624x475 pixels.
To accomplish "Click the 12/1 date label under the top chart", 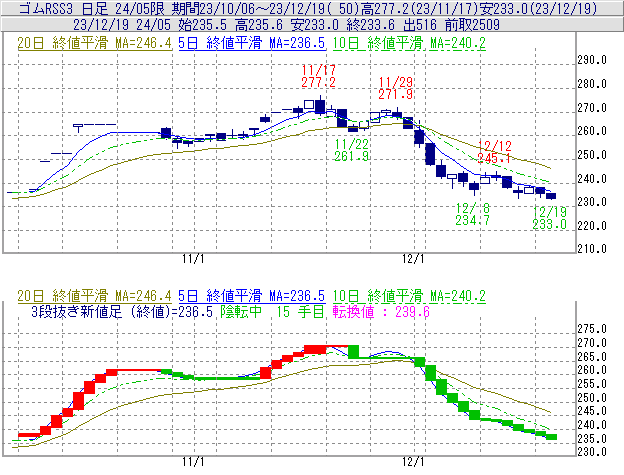I will tap(413, 259).
